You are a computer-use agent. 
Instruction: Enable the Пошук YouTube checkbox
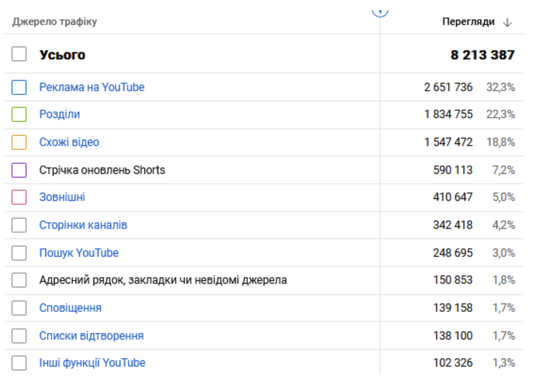pyautogui.click(x=19, y=253)
